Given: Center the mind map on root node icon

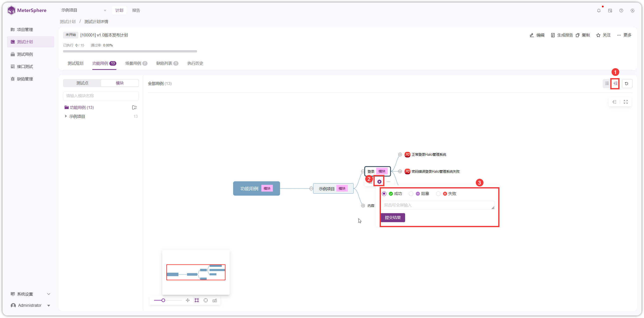Looking at the screenshot, I should coord(205,300).
